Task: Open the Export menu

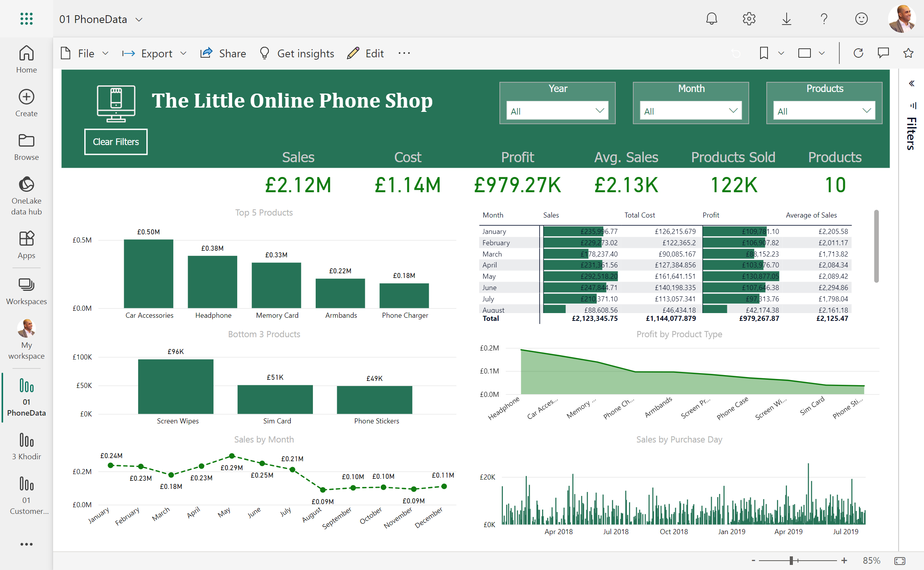Action: [x=155, y=53]
